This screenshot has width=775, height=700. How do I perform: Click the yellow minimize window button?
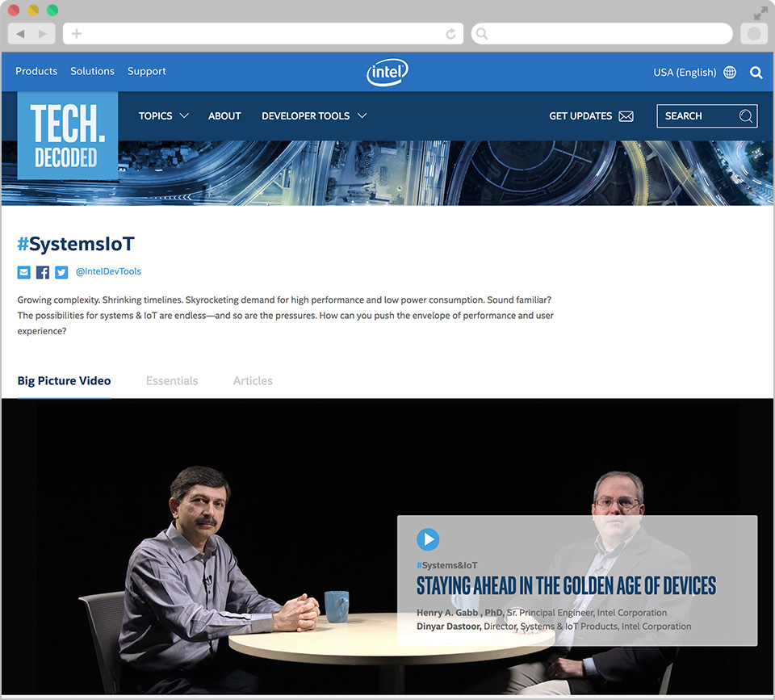[32, 10]
